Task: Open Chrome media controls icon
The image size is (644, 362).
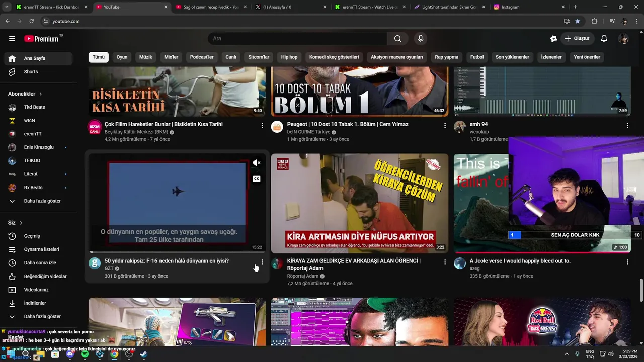Action: (x=612, y=21)
